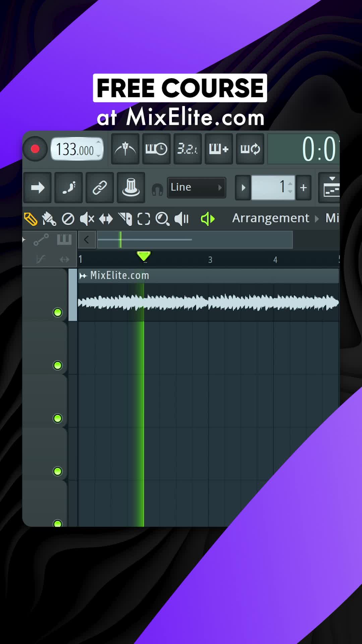Toggle the metronome icon
Screen dimensions: 362x644
click(125, 149)
